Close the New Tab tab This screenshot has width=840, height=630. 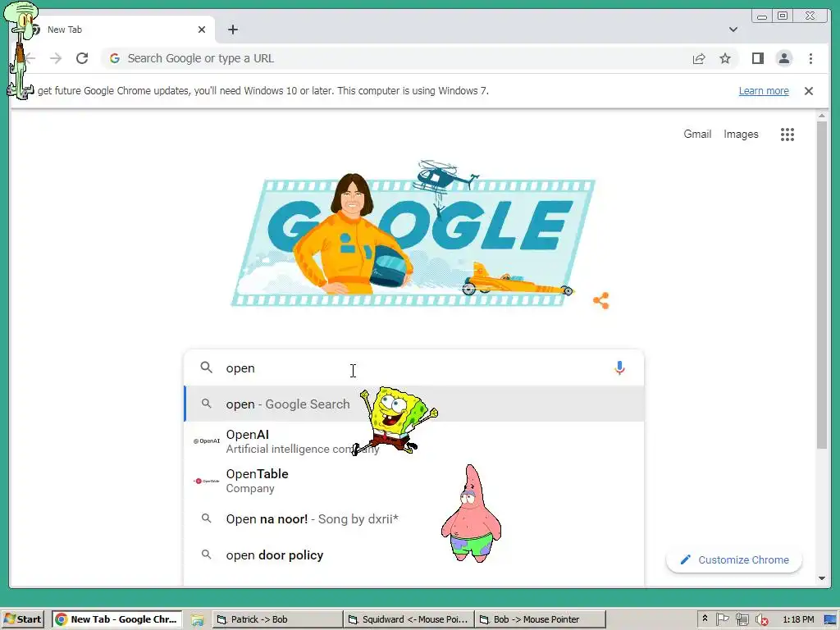[202, 30]
